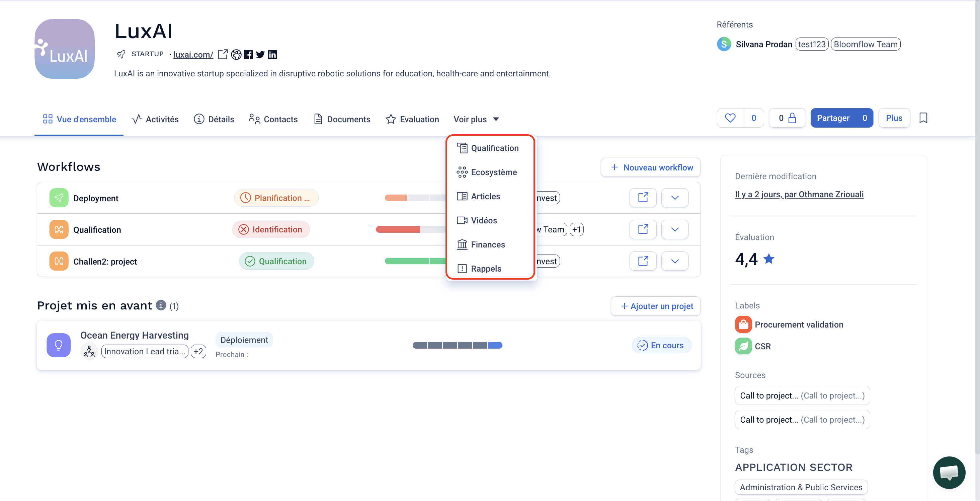Click the Planification status badge
This screenshot has height=501, width=980.
coord(276,198)
